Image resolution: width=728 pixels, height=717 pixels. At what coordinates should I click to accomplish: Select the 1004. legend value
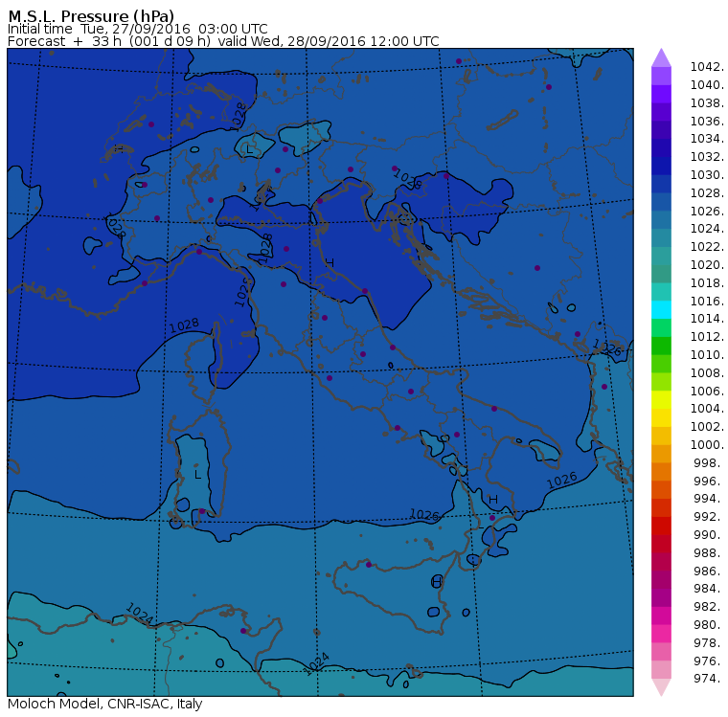pyautogui.click(x=707, y=409)
